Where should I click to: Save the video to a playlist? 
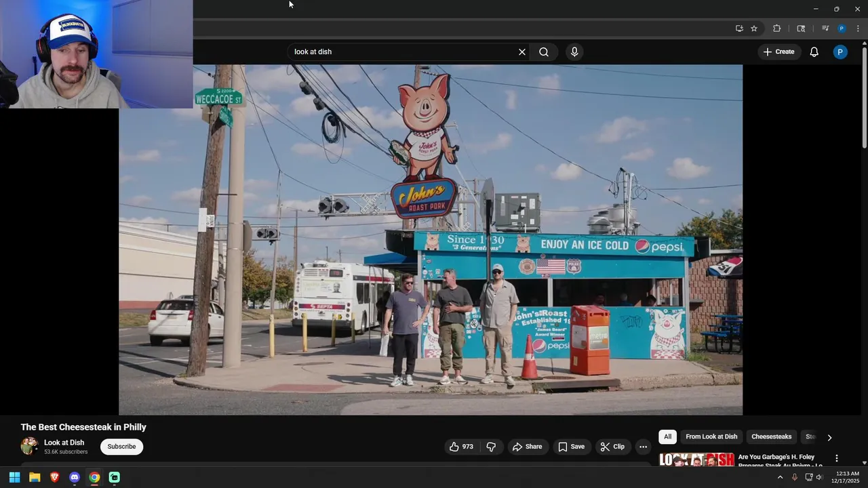click(x=571, y=447)
